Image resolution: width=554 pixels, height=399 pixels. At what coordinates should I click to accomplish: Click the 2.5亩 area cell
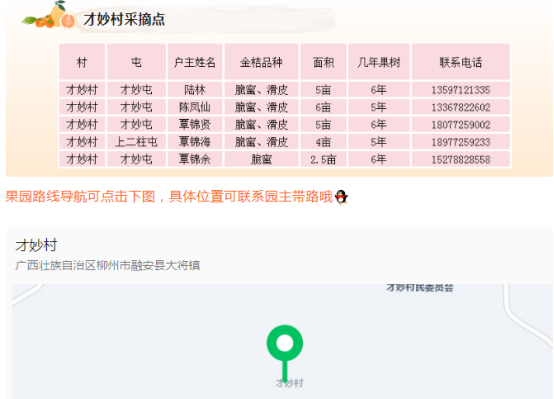coord(323,159)
